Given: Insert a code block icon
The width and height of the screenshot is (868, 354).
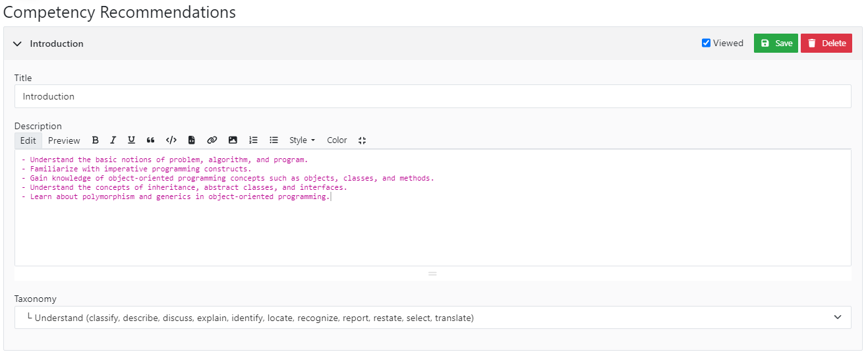Looking at the screenshot, I should 192,140.
